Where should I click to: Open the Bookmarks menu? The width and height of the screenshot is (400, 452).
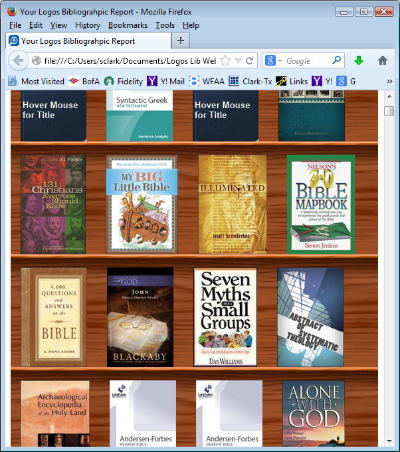(x=128, y=25)
